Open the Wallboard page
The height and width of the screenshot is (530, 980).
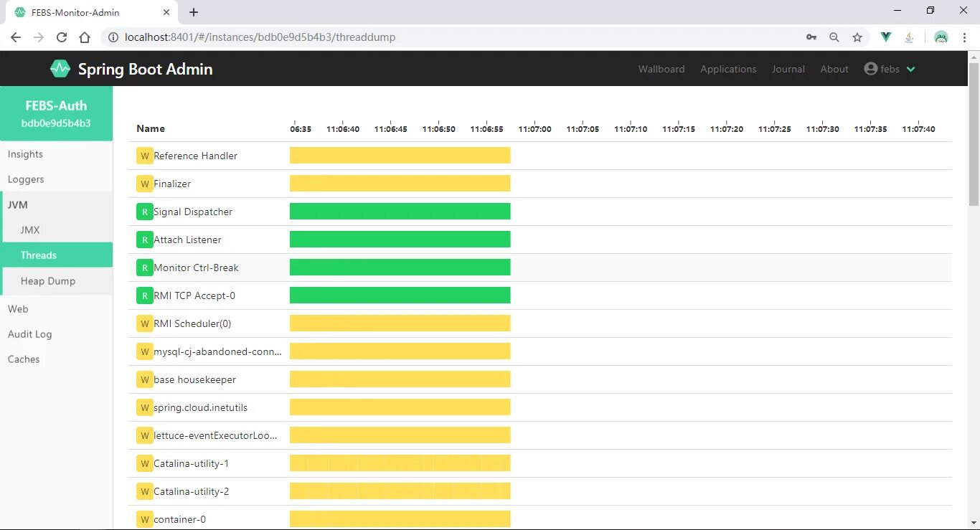[661, 69]
